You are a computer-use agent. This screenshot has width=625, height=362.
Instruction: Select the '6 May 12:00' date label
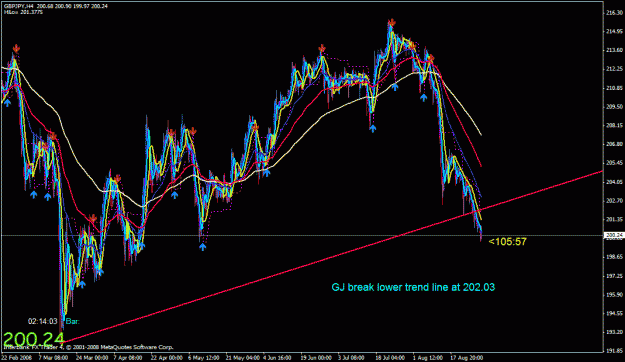[x=204, y=358]
